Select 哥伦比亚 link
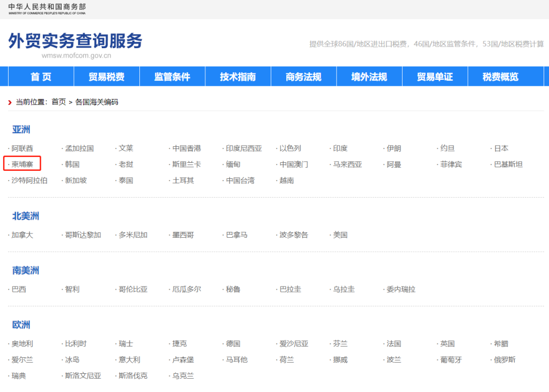This screenshot has height=392, width=549. tap(133, 289)
